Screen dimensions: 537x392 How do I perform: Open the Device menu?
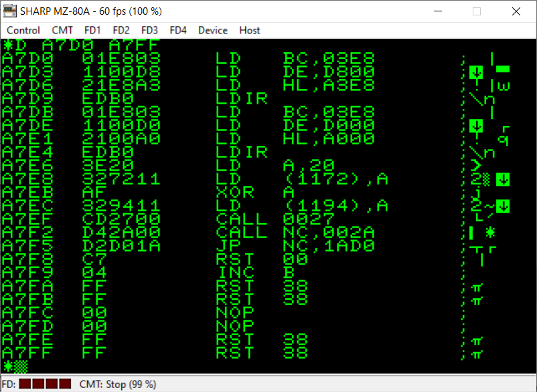[x=213, y=30]
